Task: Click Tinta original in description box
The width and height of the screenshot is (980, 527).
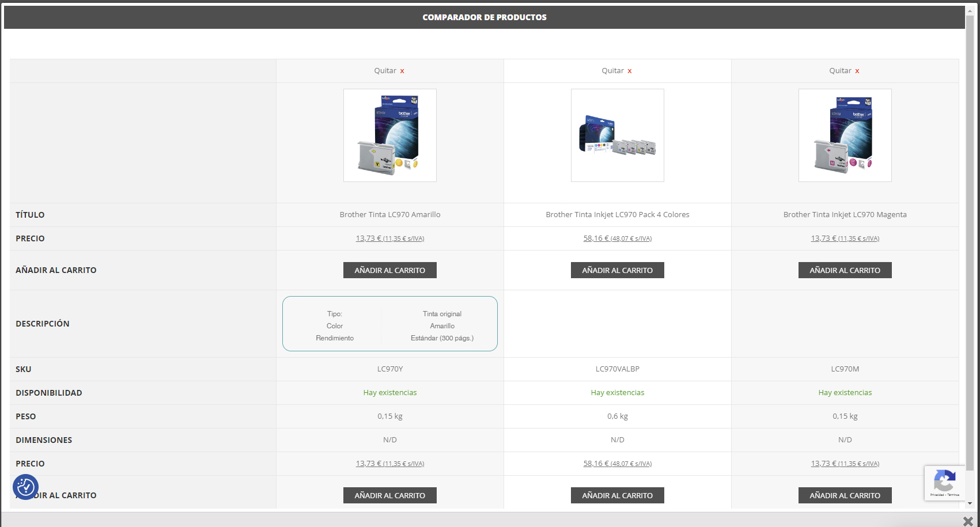Action: [442, 314]
